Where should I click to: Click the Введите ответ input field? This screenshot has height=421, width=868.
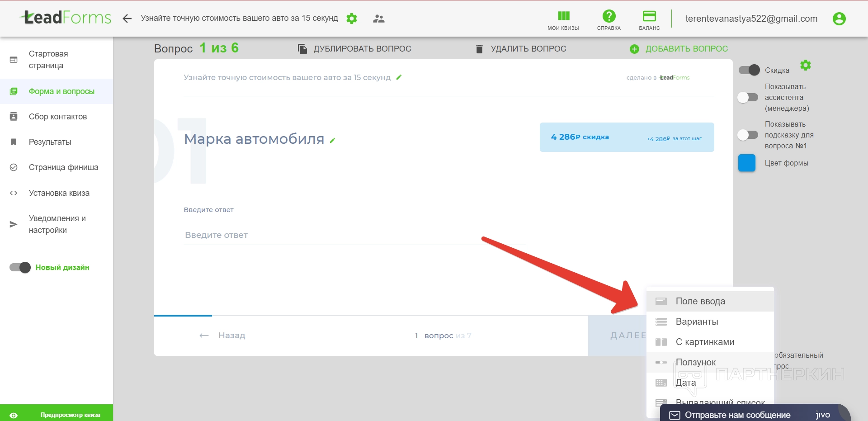pyautogui.click(x=354, y=235)
